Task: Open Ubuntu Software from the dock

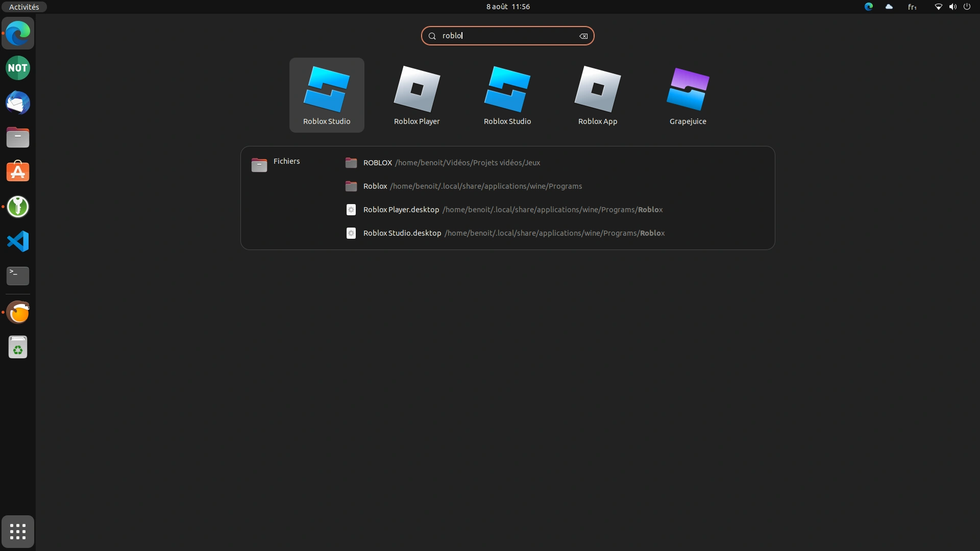Action: coord(18,172)
